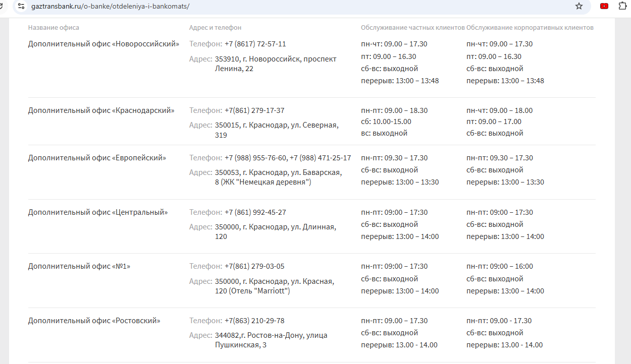Image resolution: width=631 pixels, height=364 pixels.
Task: Click the «Обслуживание корпоративных клиентов» header
Action: pos(530,28)
